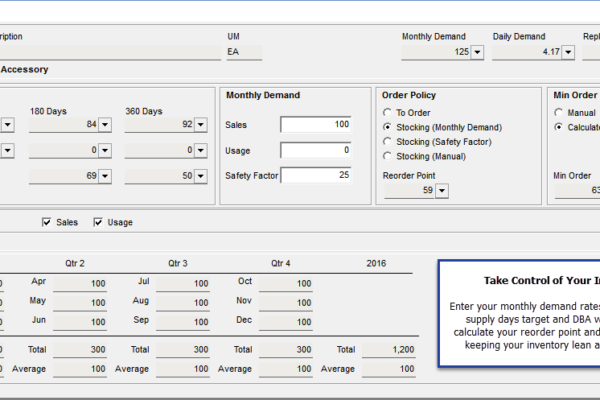The width and height of the screenshot is (600, 400).
Task: Click the Qtr 4 column header
Action: [280, 263]
